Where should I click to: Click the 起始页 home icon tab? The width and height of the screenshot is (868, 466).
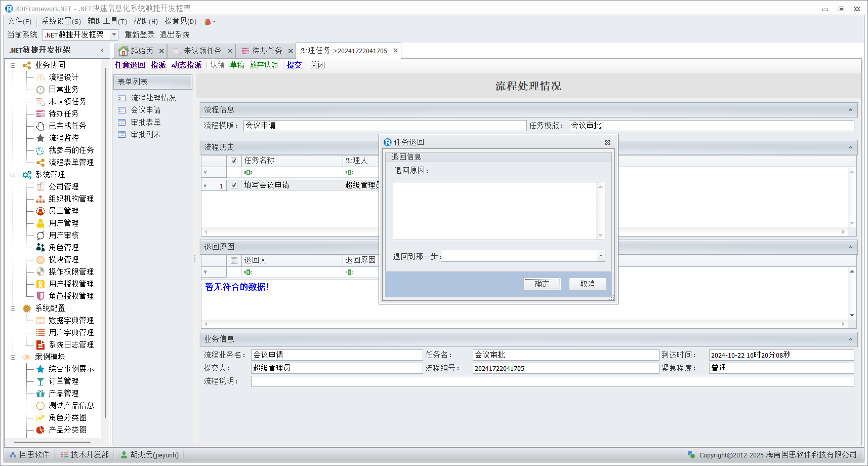[x=123, y=51]
